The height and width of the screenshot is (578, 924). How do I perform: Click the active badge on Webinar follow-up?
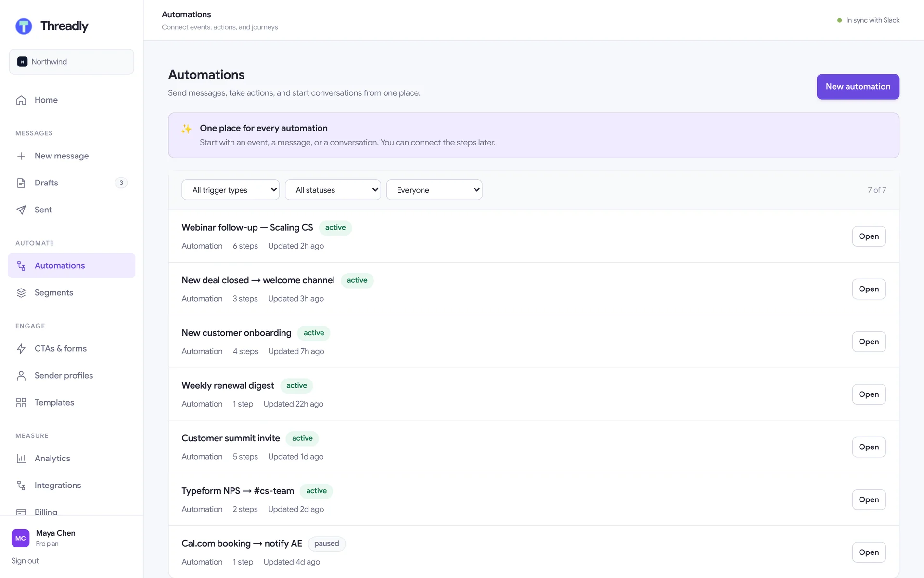pyautogui.click(x=335, y=228)
